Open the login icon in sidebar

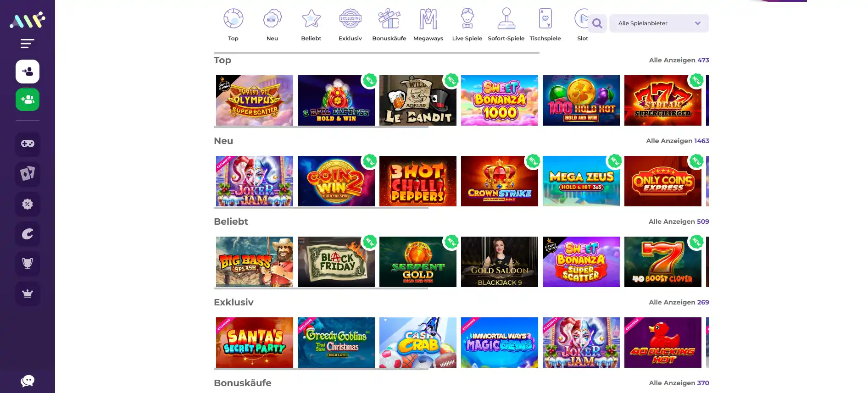(28, 72)
